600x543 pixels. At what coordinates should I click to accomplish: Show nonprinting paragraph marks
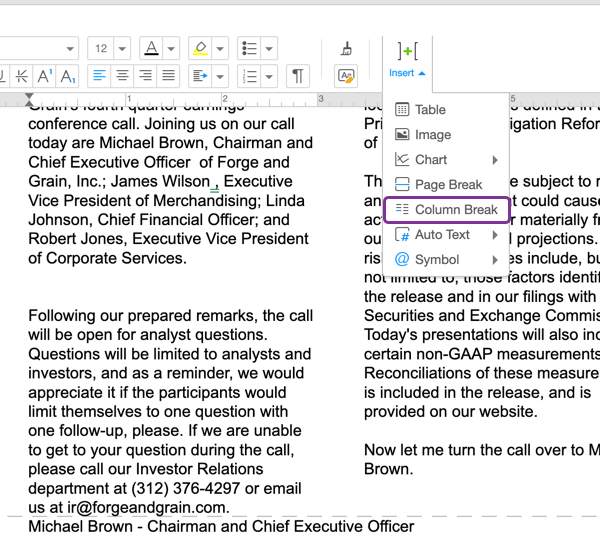(x=298, y=76)
